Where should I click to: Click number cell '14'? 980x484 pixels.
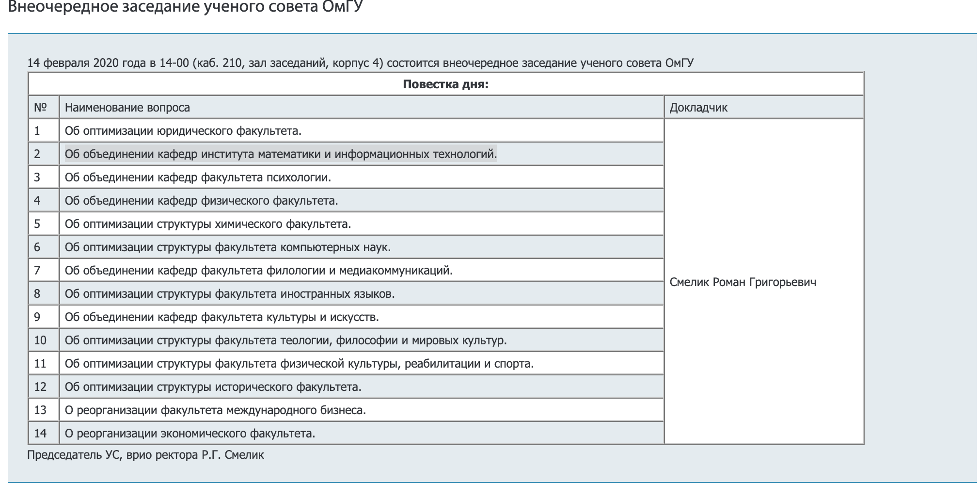coord(44,433)
